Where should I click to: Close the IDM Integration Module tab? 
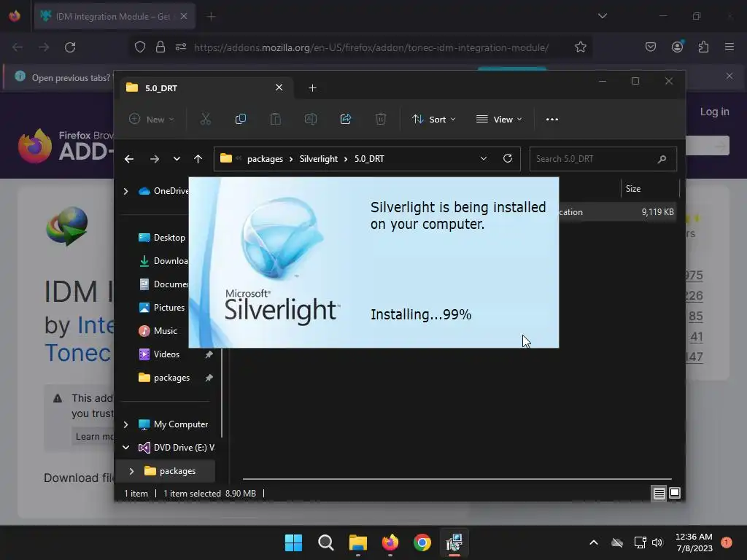[183, 16]
